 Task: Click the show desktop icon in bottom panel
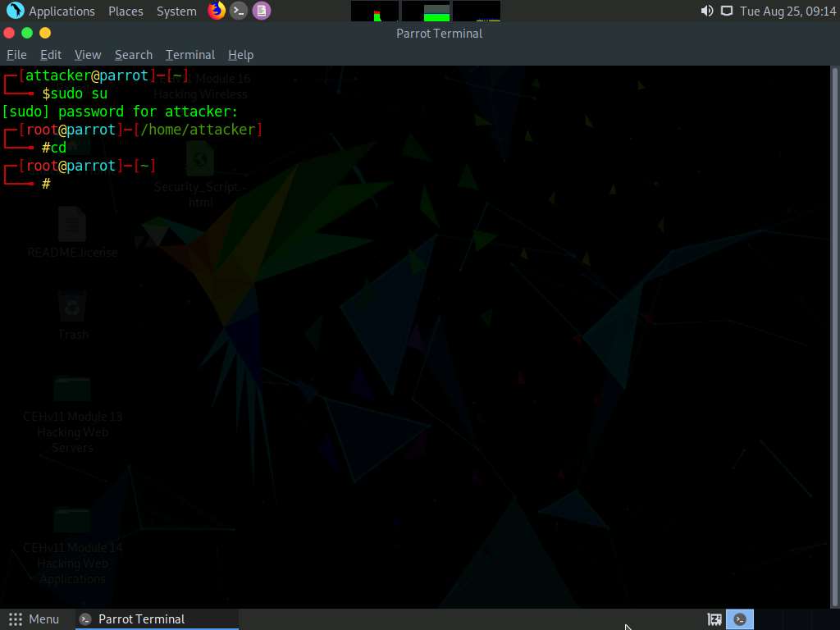tap(714, 619)
